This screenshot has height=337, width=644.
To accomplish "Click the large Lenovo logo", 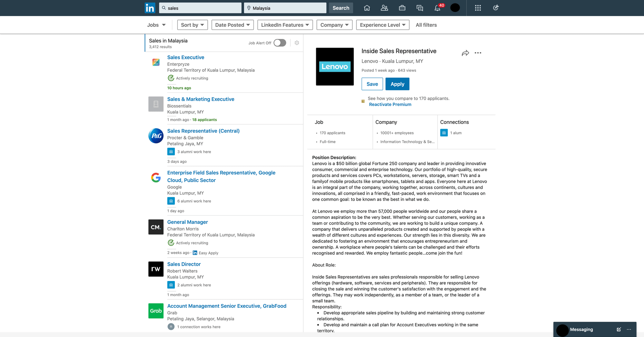I will pos(335,67).
